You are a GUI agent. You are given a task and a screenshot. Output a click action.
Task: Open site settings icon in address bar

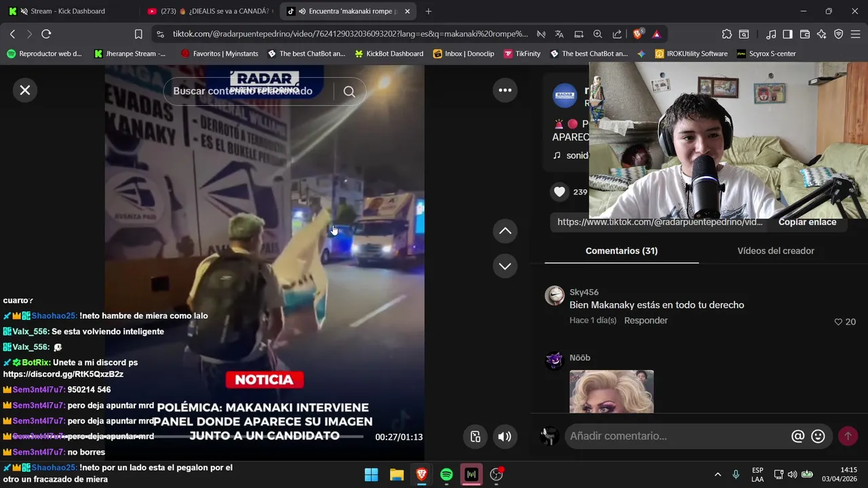click(x=159, y=34)
